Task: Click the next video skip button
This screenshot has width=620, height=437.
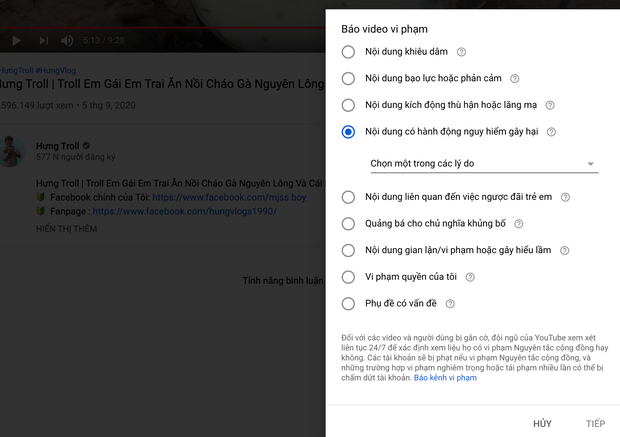Action: [43, 40]
